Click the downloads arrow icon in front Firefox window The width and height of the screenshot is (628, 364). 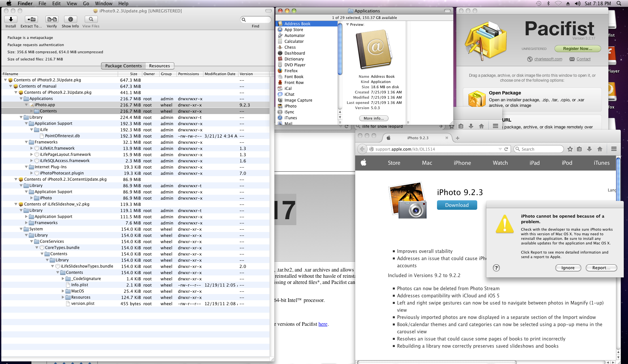[589, 149]
